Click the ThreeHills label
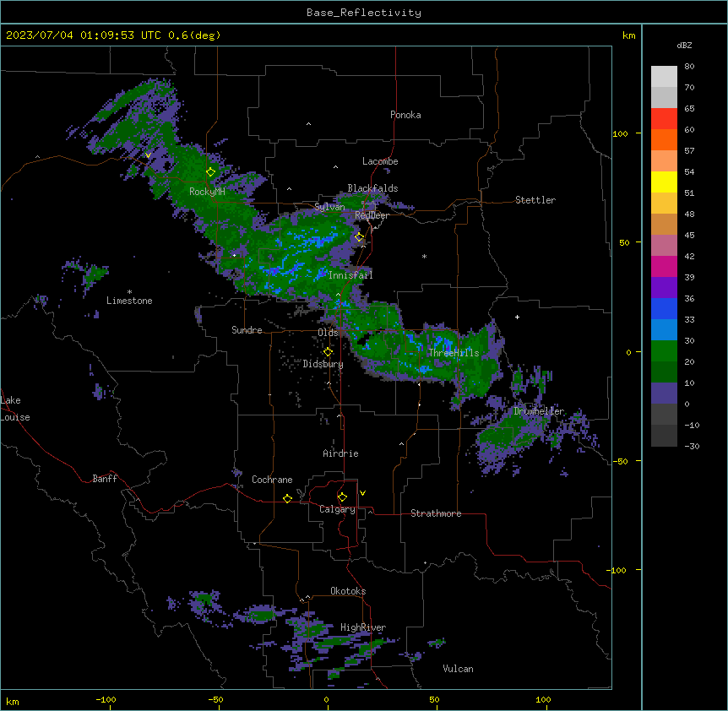Screen dimensions: 728x711 click(x=454, y=353)
